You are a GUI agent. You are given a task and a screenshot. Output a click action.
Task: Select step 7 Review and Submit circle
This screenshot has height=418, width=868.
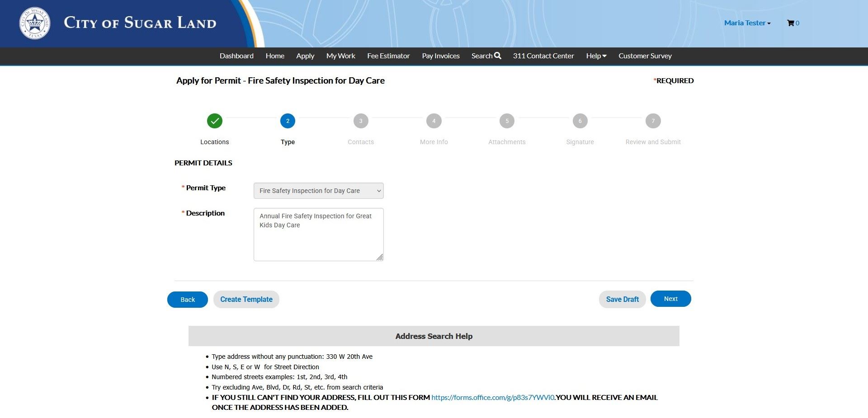click(x=652, y=121)
